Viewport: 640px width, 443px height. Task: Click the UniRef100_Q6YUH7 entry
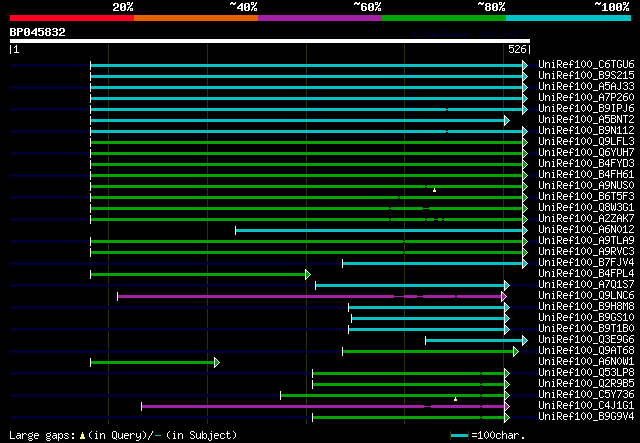(586, 152)
